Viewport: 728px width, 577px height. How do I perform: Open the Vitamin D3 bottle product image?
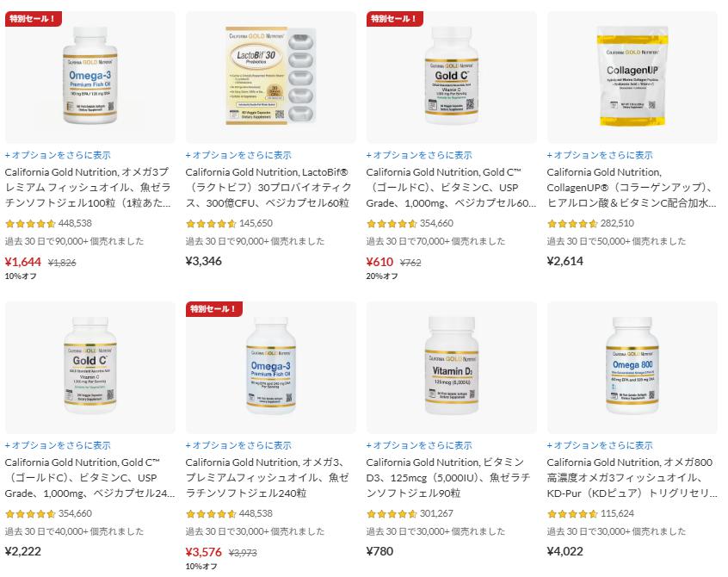pyautogui.click(x=451, y=368)
